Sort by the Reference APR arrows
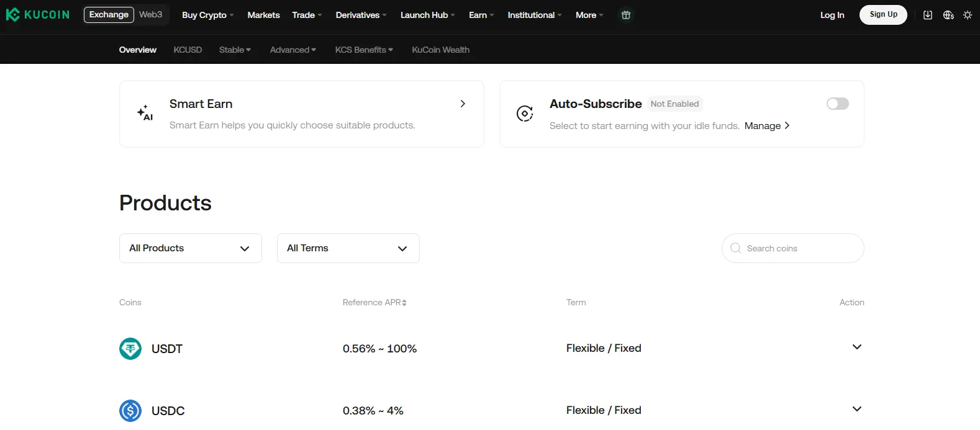This screenshot has height=430, width=980. [x=404, y=303]
